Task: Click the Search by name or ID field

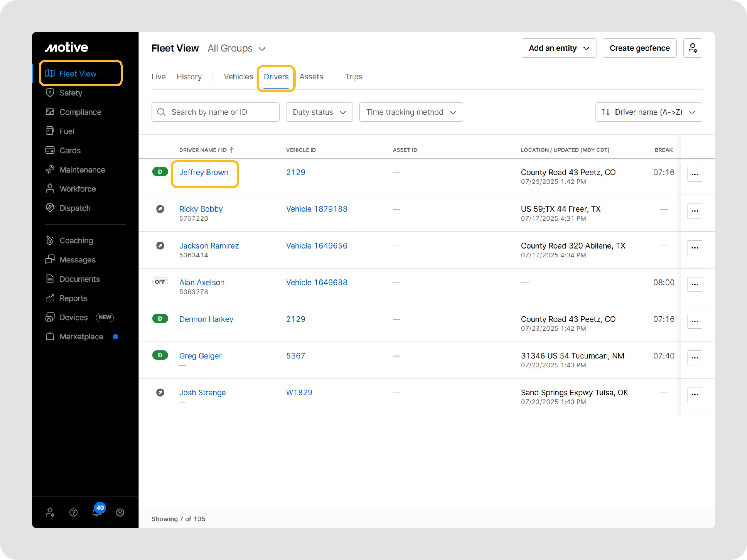Action: tap(216, 112)
